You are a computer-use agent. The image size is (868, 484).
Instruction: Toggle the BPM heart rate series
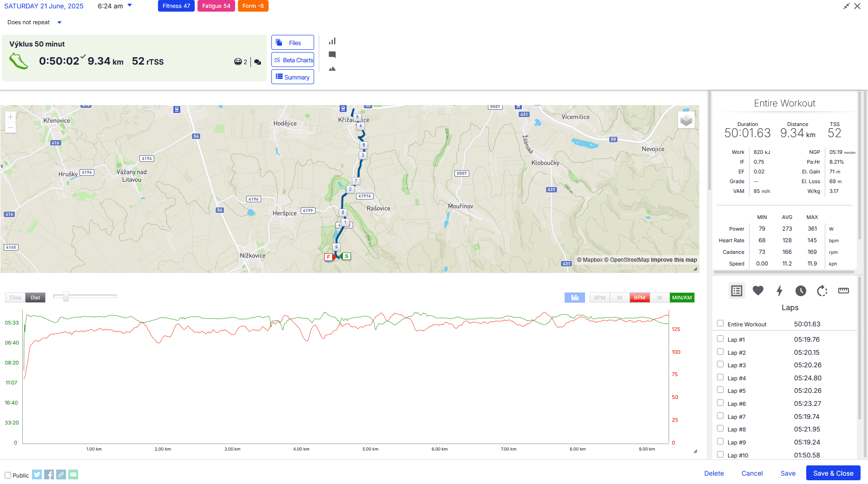pos(639,298)
